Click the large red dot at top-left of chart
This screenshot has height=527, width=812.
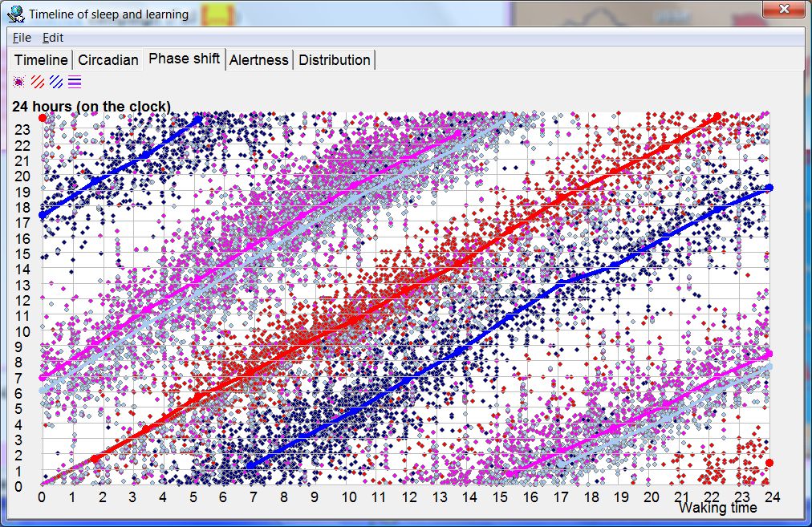43,118
